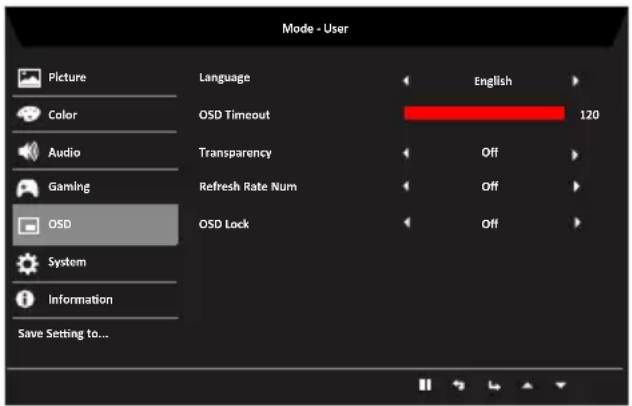Click right arrow for OSD Lock
Viewport: 632px width, 406px height.
[x=577, y=223]
